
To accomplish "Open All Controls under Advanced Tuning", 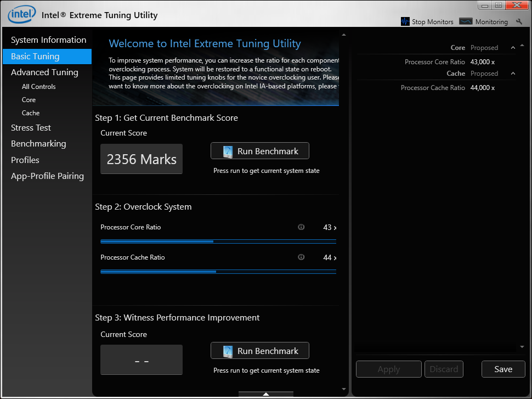I will (39, 87).
